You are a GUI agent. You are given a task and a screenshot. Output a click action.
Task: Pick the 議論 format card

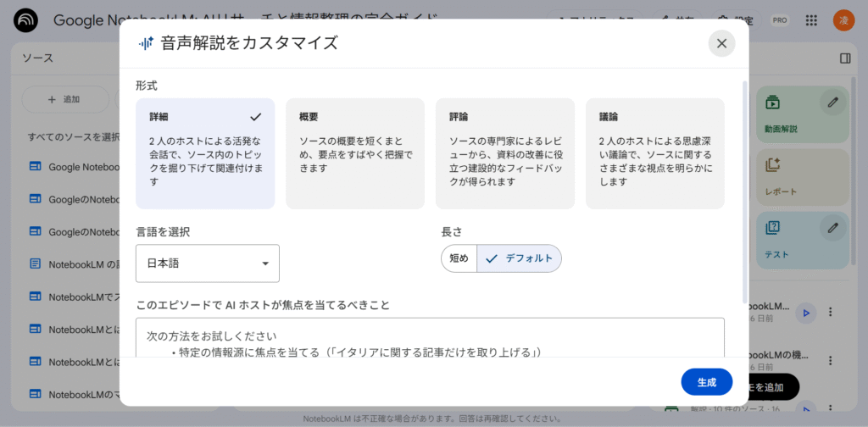tap(654, 153)
